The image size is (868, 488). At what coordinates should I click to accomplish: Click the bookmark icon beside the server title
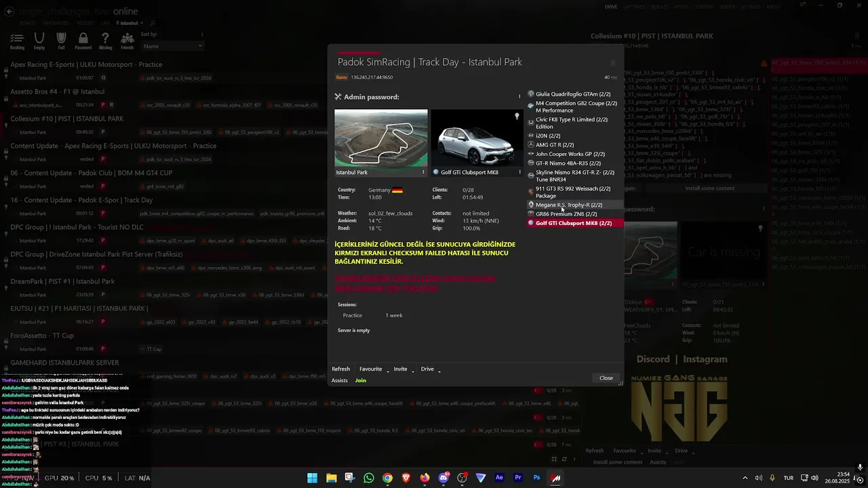pos(612,62)
